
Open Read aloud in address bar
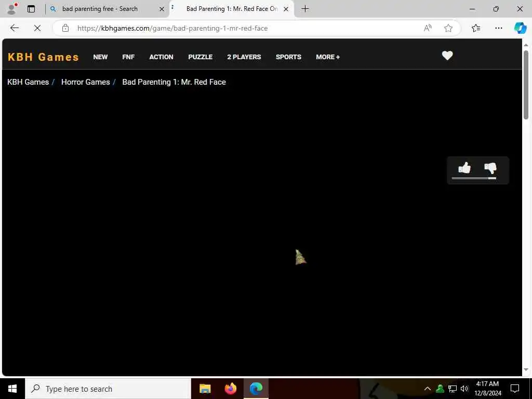[428, 28]
